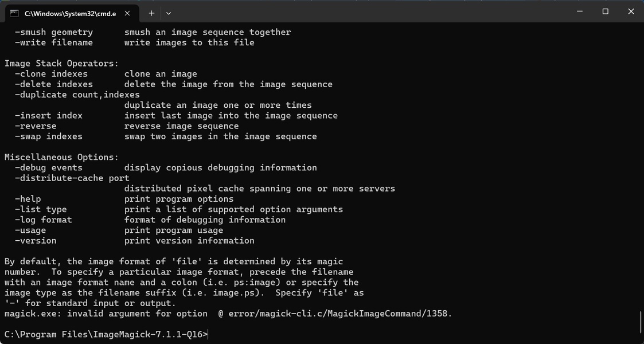
Task: Close the terminal window
Action: click(631, 11)
